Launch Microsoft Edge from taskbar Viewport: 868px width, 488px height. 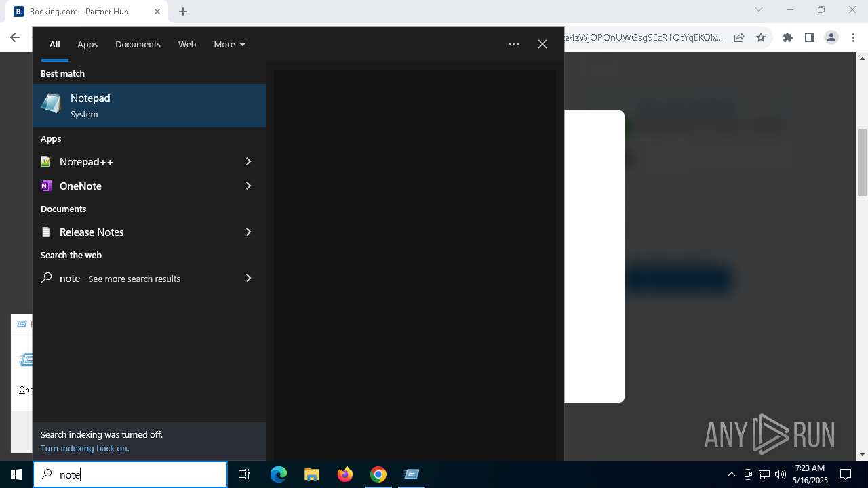pos(279,474)
